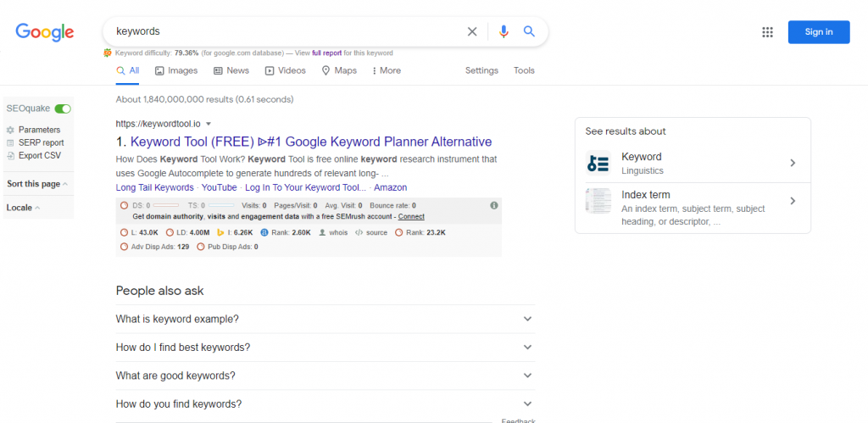Click the Amazon sitelink

[390, 187]
